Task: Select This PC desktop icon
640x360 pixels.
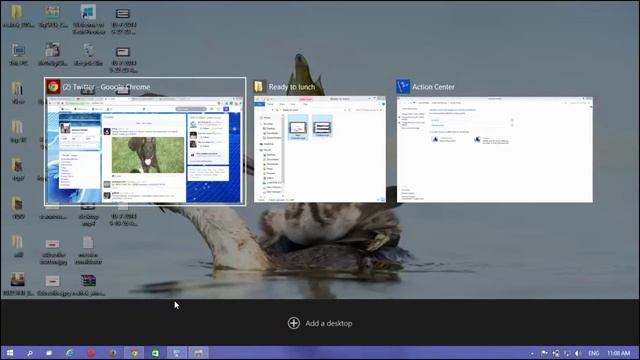Action: pos(18,55)
